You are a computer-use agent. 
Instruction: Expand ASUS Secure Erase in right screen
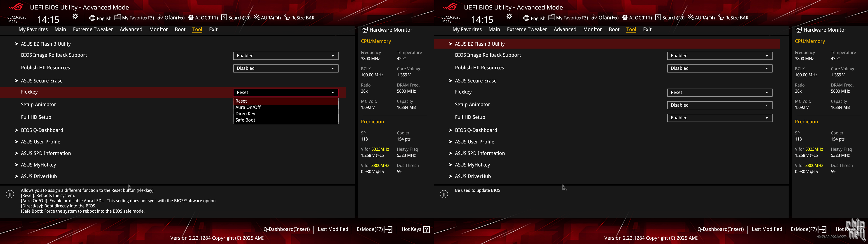tap(476, 81)
